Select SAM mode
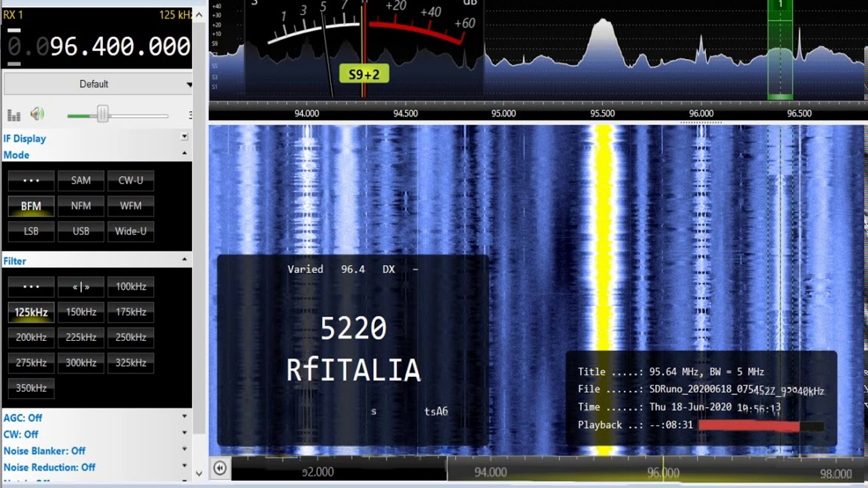This screenshot has height=488, width=868. click(81, 180)
